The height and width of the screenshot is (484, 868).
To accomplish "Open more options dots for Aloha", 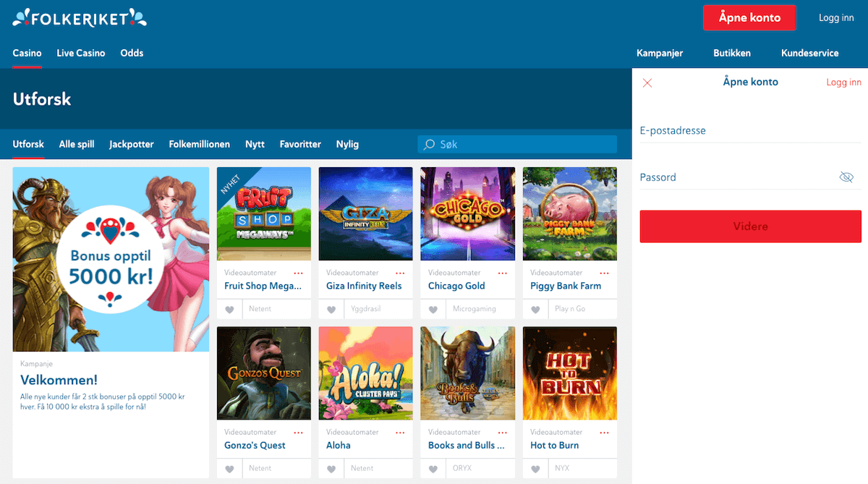I will (x=400, y=433).
